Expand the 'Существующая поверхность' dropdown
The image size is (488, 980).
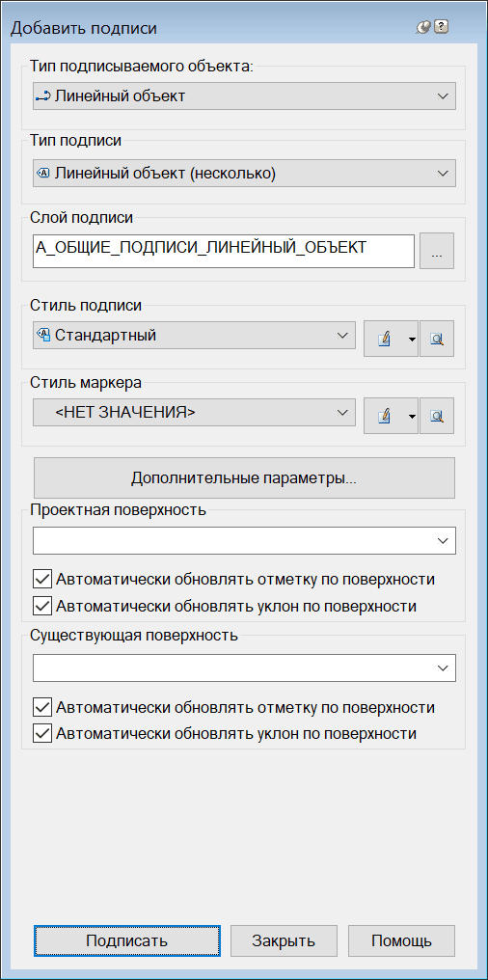click(x=244, y=668)
